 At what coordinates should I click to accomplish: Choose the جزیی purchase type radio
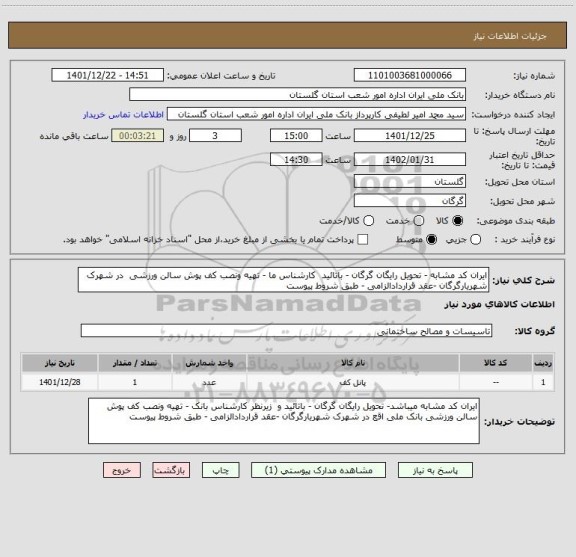pos(476,240)
